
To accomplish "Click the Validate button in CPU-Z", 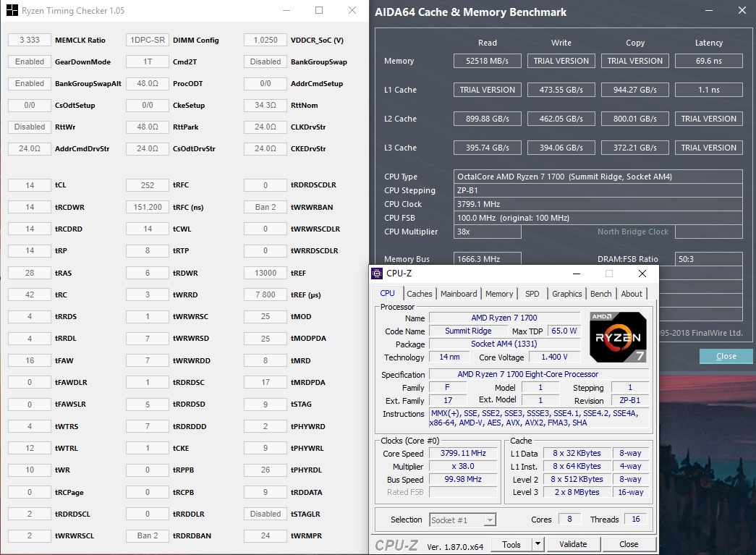I will (573, 544).
